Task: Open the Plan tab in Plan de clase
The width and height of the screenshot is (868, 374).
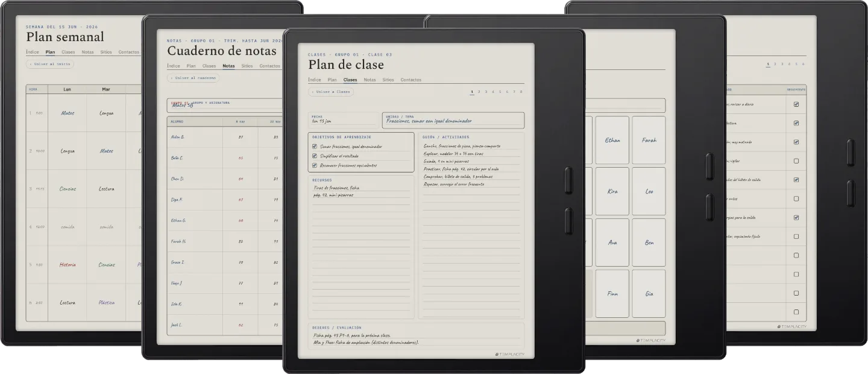Action: click(x=332, y=80)
